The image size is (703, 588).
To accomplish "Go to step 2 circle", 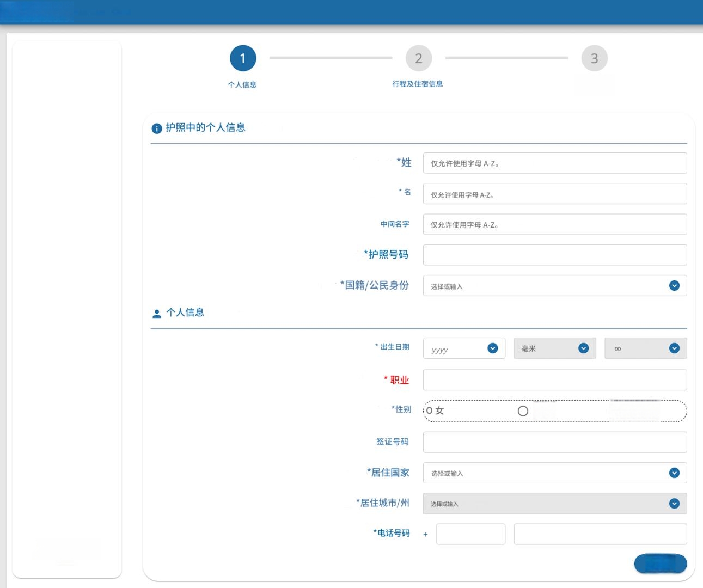I will 419,58.
